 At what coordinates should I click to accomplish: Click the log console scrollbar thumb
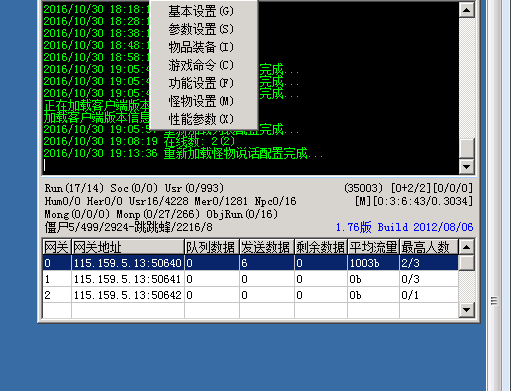[466, 148]
